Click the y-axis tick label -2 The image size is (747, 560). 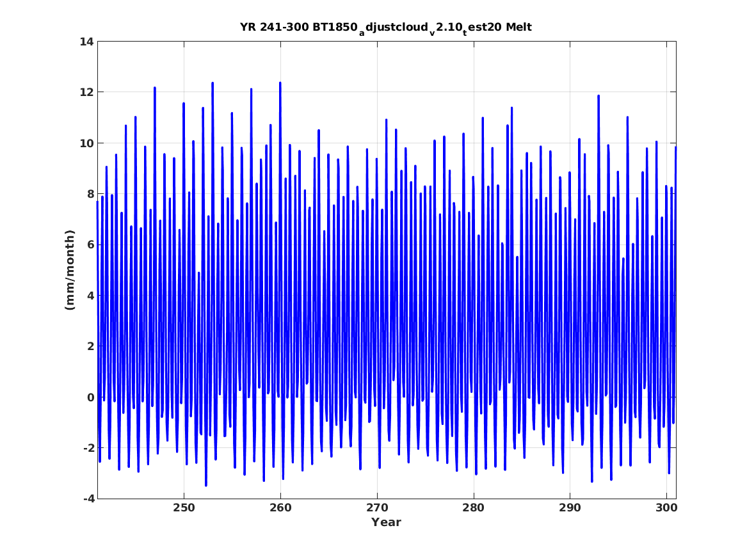(x=88, y=448)
